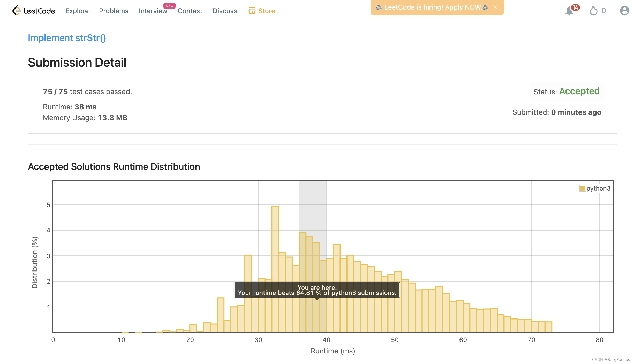Open the user profile avatar
Viewport: 634px width, 364px height.
click(624, 11)
